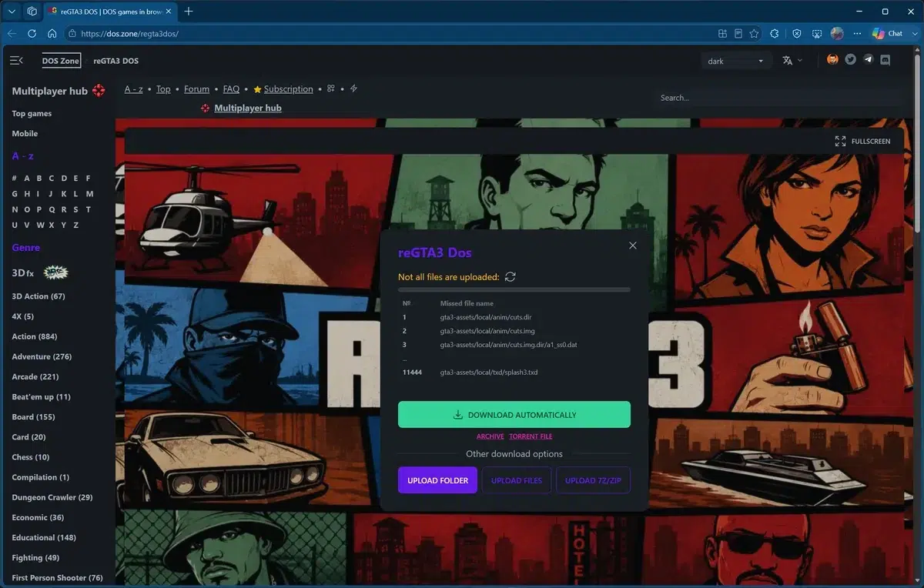Open the dark theme dropdown

737,61
